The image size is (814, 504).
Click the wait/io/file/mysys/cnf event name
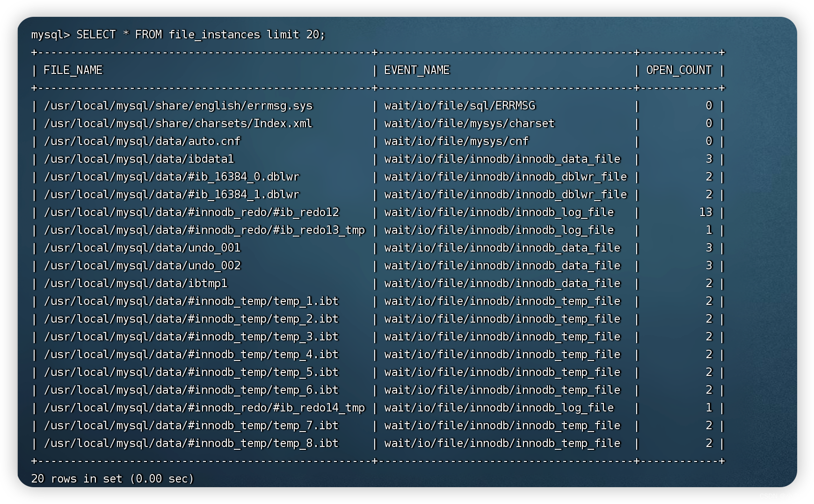457,141
